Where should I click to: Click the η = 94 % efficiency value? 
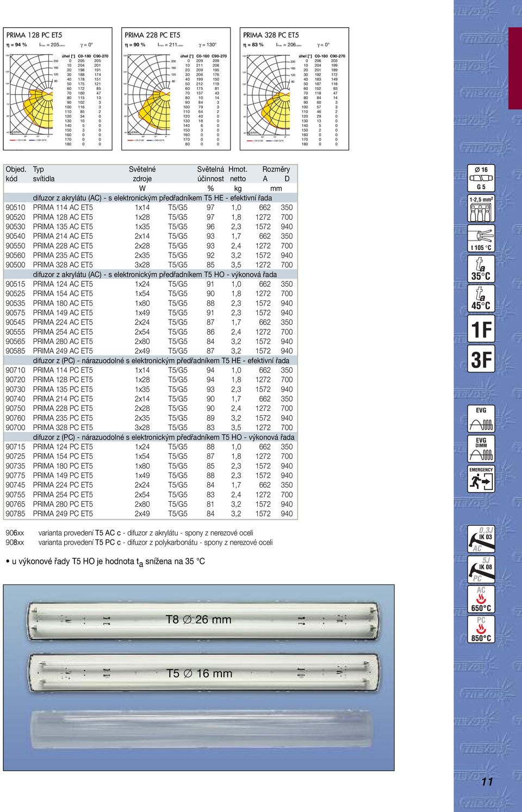[16, 45]
